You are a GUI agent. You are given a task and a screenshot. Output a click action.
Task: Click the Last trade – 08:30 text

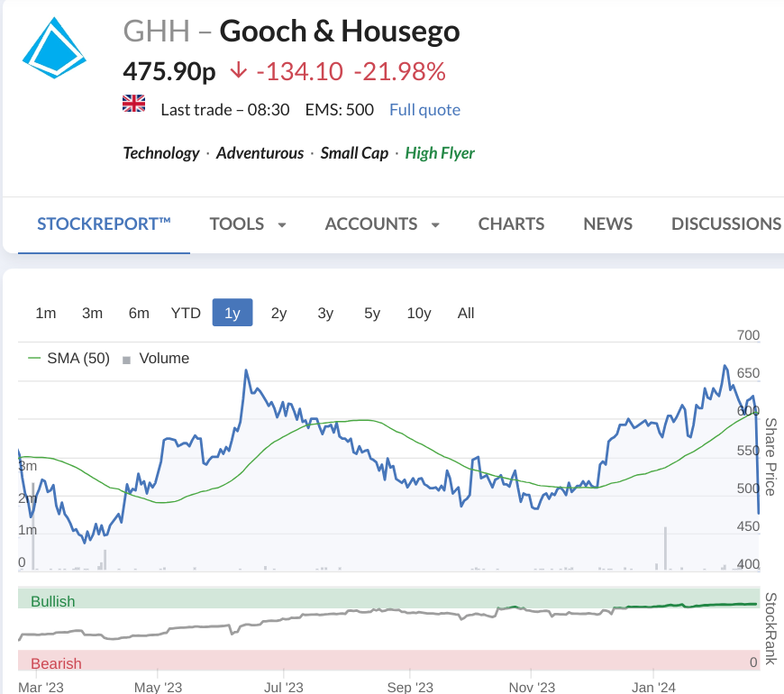225,109
